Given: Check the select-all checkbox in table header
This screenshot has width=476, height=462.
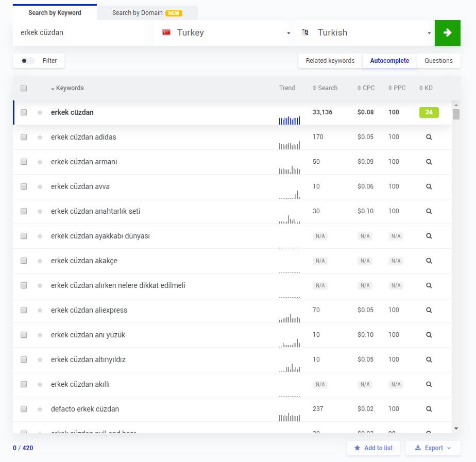Looking at the screenshot, I should pyautogui.click(x=23, y=88).
